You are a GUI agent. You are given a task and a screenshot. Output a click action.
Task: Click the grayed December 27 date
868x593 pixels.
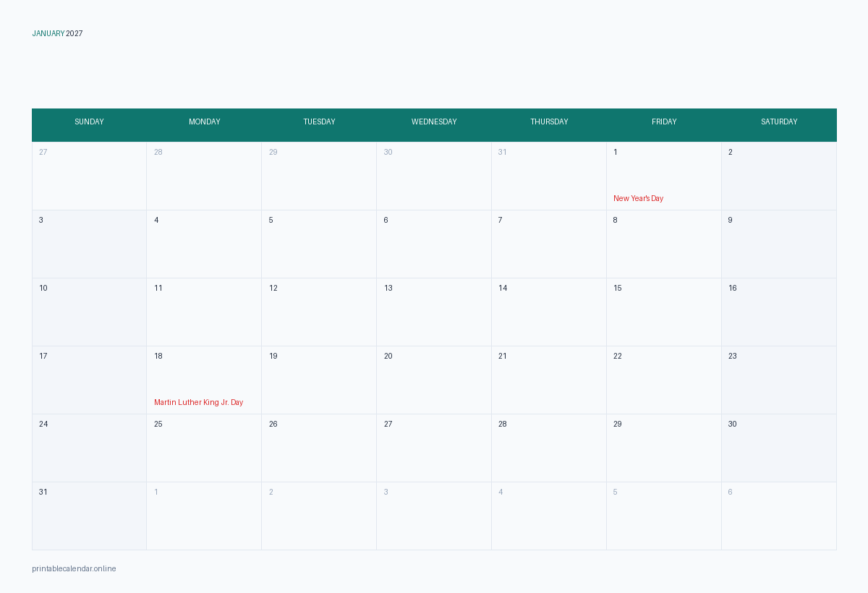(x=43, y=153)
